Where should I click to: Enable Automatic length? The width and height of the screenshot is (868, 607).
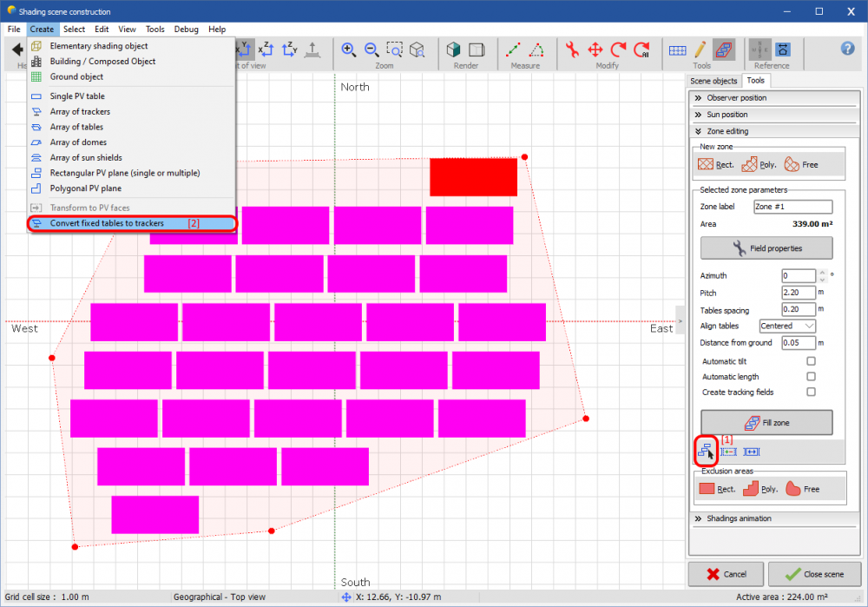click(x=811, y=376)
